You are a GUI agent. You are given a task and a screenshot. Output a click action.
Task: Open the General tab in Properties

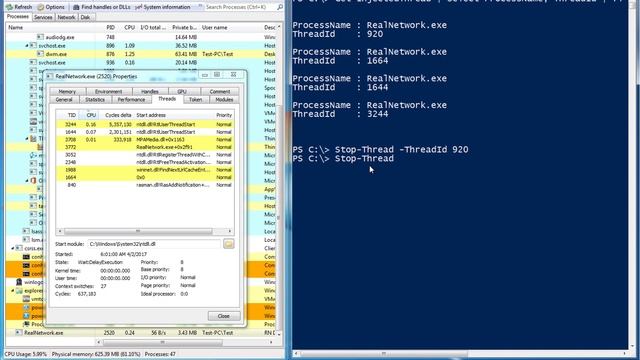click(64, 100)
